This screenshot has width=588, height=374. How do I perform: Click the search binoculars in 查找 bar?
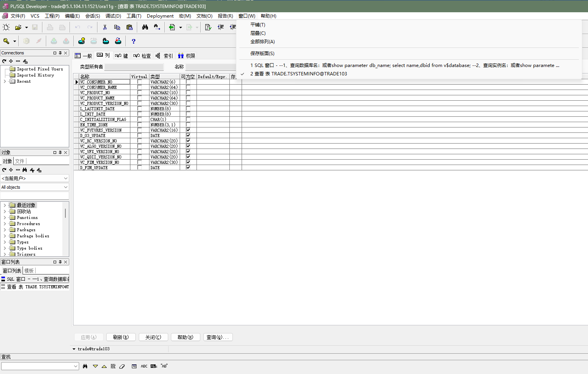coord(85,366)
